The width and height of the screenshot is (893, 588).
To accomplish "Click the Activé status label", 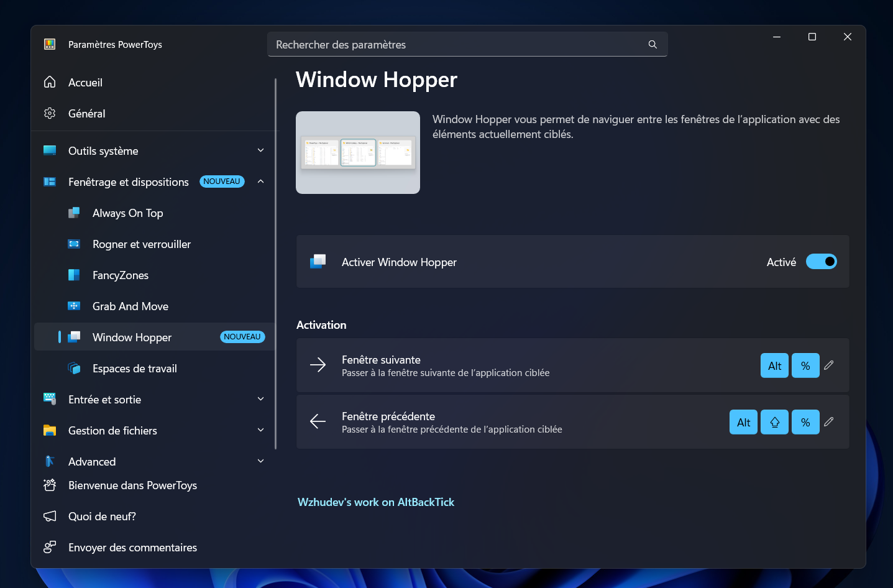I will pos(781,262).
